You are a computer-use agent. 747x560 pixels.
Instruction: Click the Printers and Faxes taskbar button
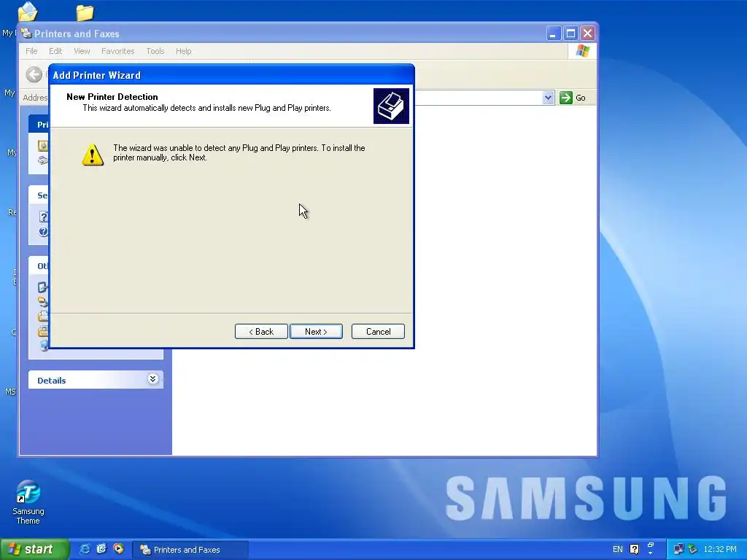(x=190, y=550)
